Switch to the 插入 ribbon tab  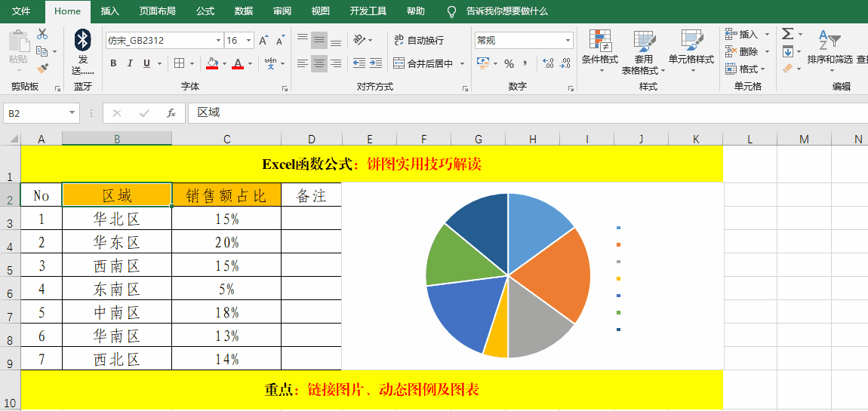[110, 11]
